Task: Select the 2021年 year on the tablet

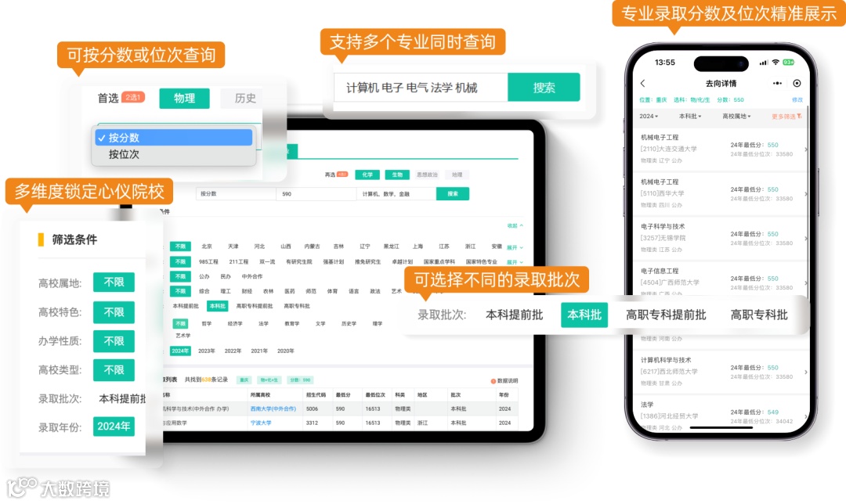Action: (x=259, y=351)
